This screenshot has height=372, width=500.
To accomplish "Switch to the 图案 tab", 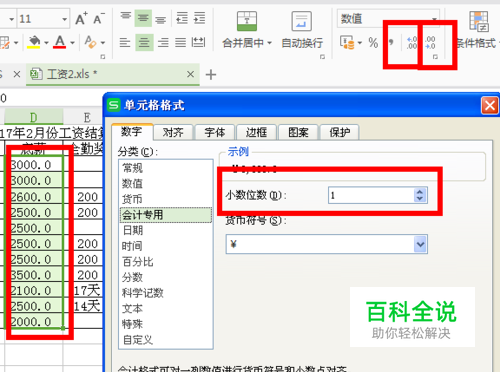I will [x=298, y=133].
